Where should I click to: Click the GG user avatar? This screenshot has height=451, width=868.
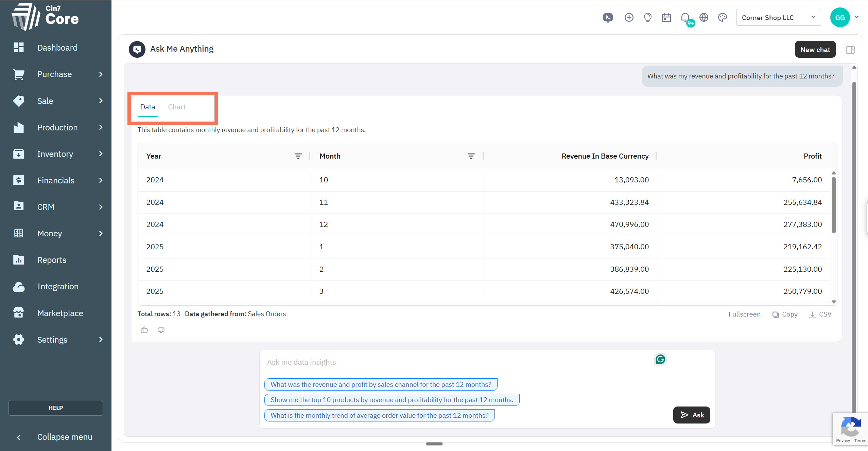coord(840,17)
